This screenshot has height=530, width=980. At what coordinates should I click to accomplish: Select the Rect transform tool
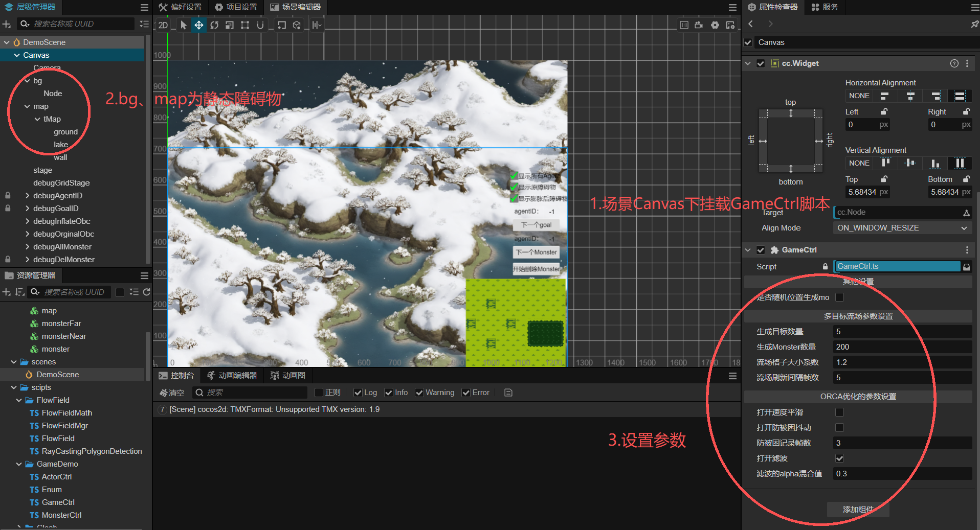[245, 25]
